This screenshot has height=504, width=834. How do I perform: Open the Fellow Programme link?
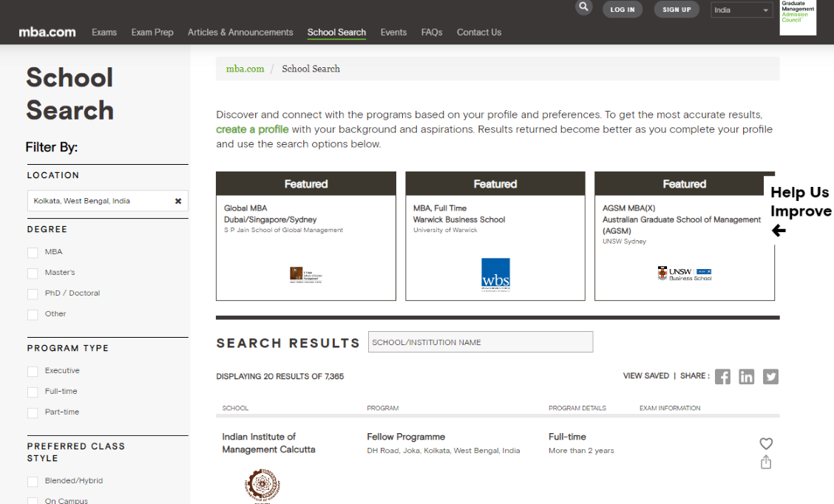(x=406, y=437)
